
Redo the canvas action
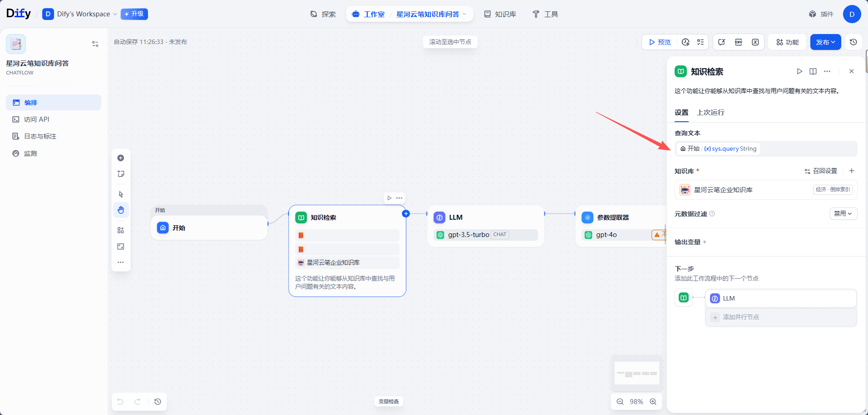coord(138,401)
